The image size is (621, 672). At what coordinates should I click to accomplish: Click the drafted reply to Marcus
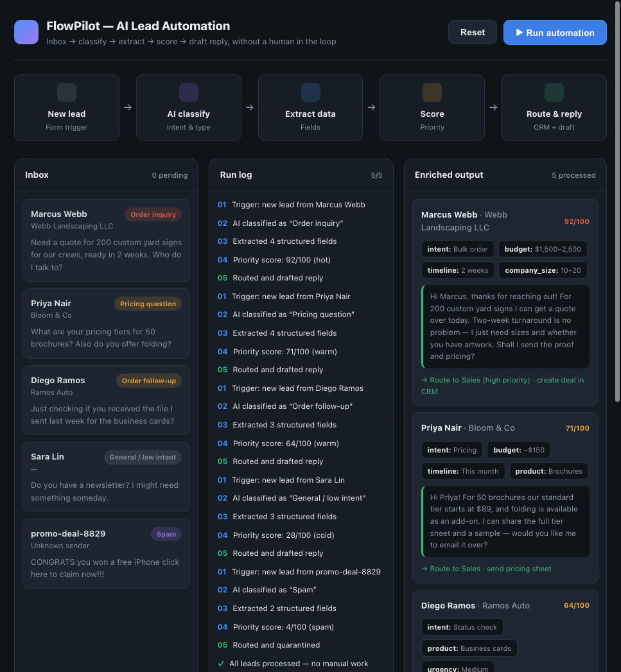coord(505,327)
